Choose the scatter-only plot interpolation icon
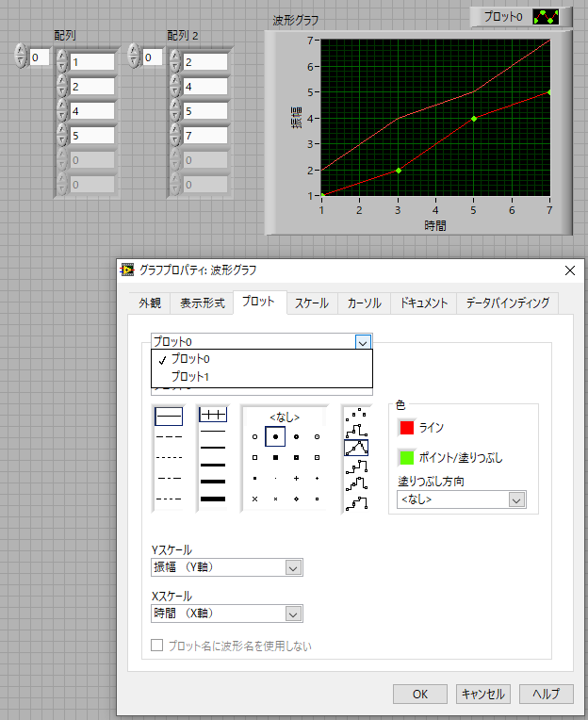 point(356,416)
